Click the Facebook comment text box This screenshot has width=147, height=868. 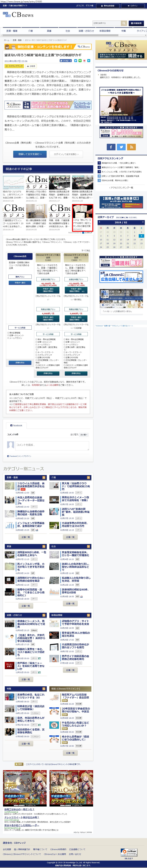(x=52, y=445)
